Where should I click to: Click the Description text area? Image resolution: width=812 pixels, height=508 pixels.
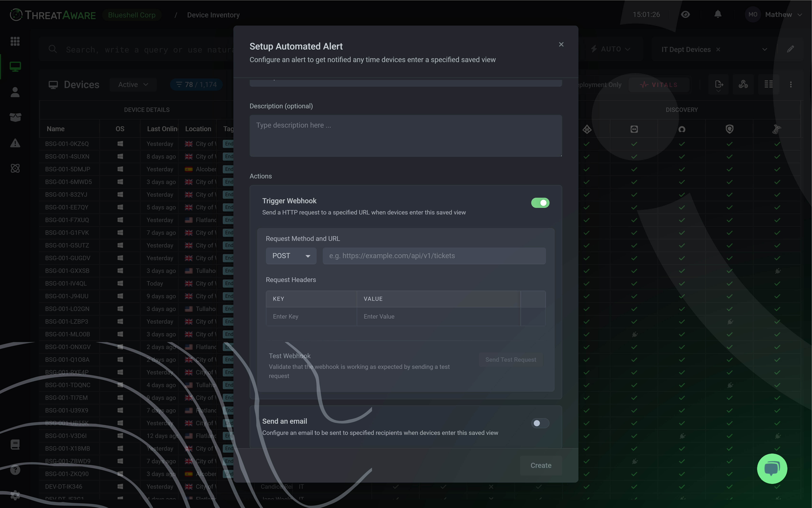tap(406, 136)
